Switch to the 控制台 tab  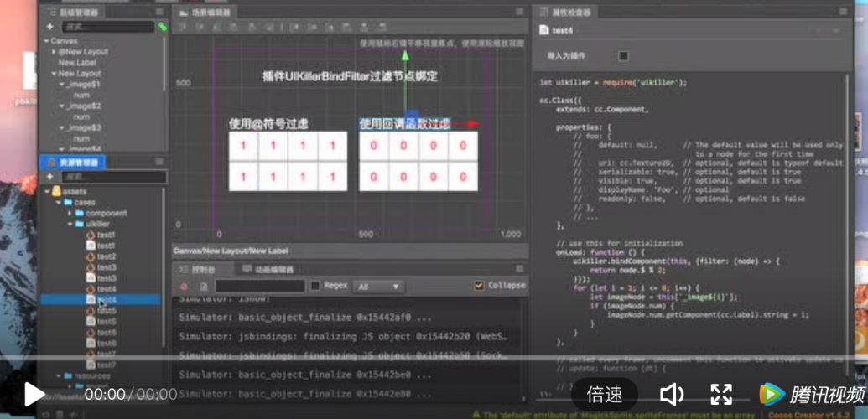(x=203, y=270)
